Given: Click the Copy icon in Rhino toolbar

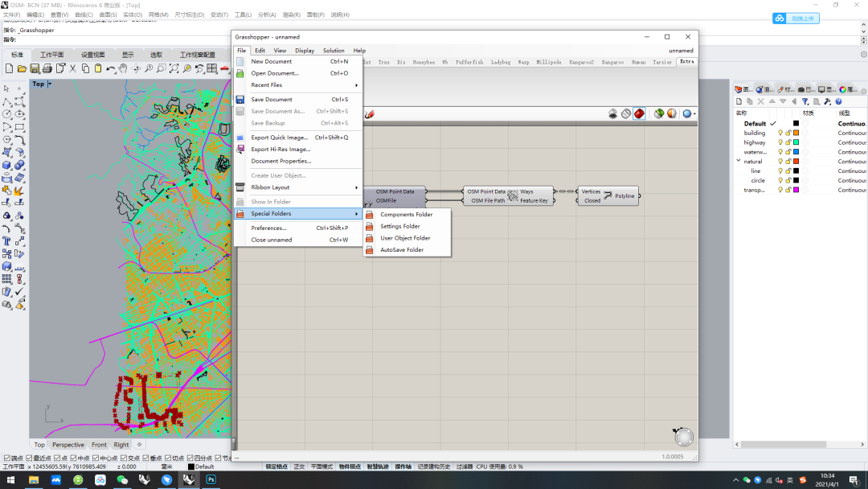Looking at the screenshot, I should [x=85, y=68].
